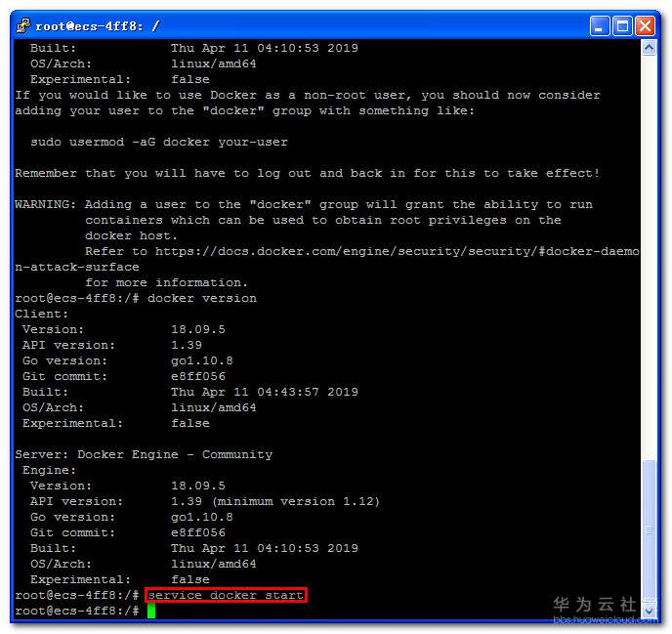672x634 pixels.
Task: Click the '1.39 (minimum version 1.12)' value
Action: [275, 501]
